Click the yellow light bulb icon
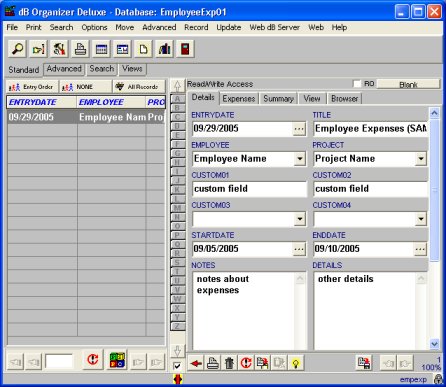 click(x=295, y=363)
